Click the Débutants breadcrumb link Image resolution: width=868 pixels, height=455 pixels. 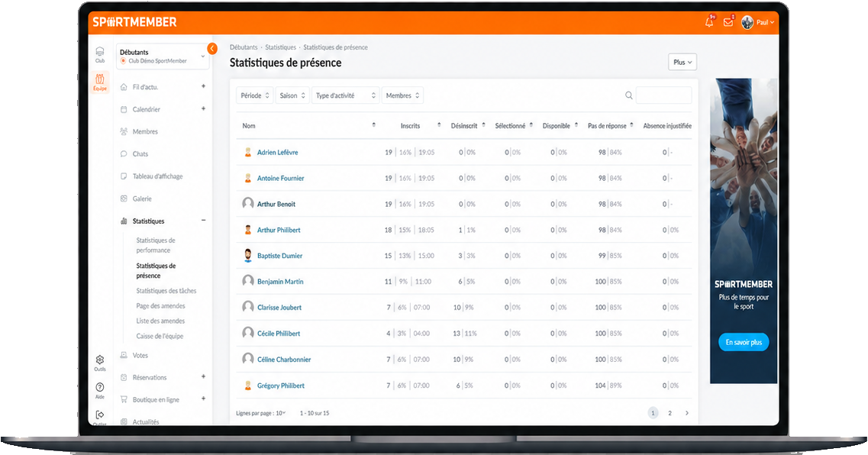point(244,47)
